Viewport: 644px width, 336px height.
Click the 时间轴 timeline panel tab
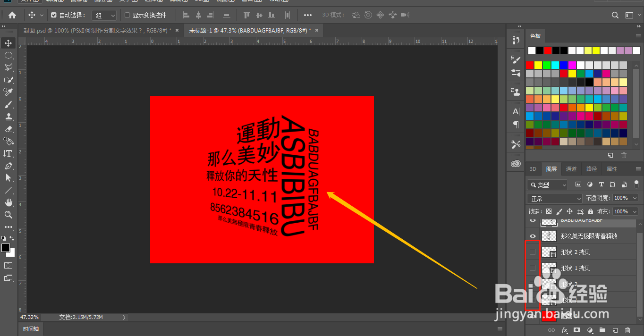31,328
